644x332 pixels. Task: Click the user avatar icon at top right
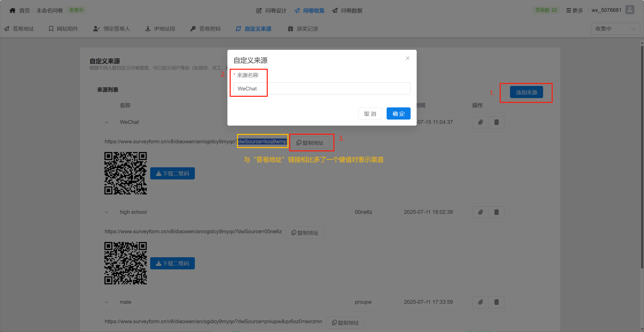coord(630,10)
